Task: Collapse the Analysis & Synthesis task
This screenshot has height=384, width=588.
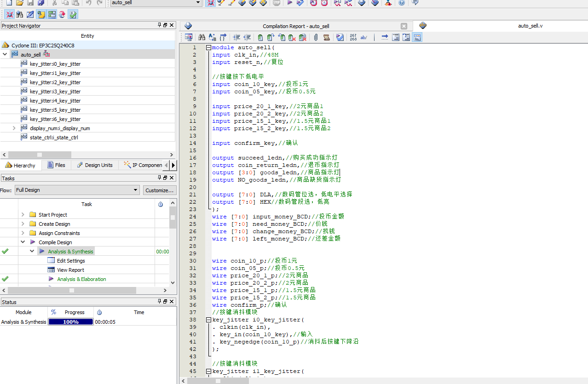Action: tap(32, 251)
